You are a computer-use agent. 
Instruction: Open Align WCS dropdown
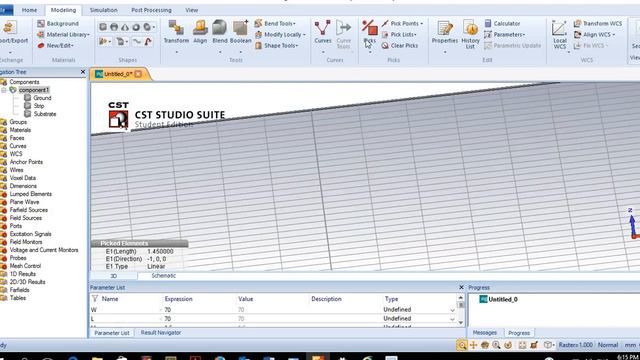(x=595, y=35)
